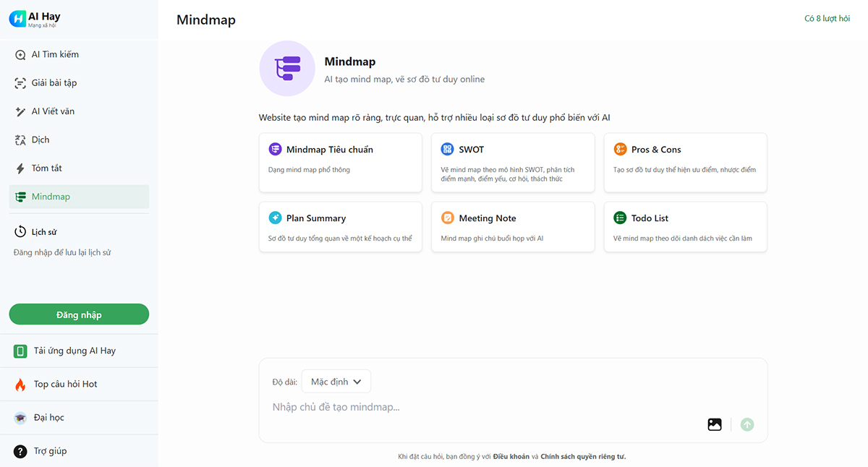Go to Giải bài tập section
868x467 pixels.
pyautogui.click(x=79, y=83)
